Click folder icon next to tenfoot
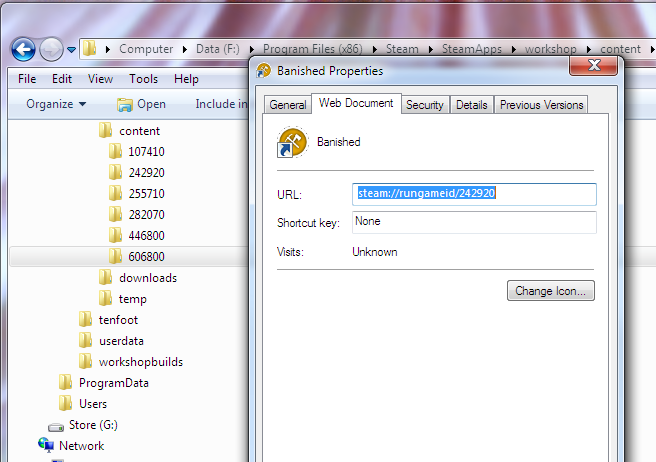Screen dimensions: 656x462 85,319
